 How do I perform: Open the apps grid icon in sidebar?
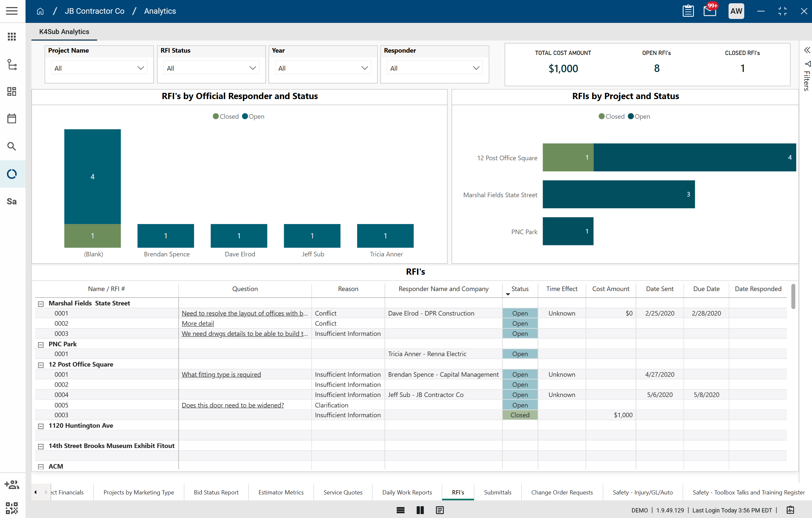pos(12,37)
